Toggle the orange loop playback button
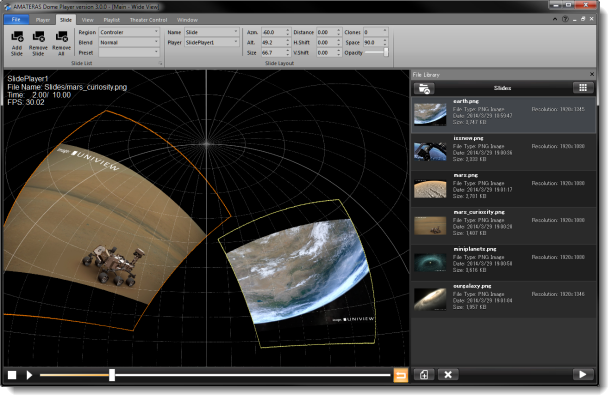Screen dimensions: 615x402 [x=400, y=375]
